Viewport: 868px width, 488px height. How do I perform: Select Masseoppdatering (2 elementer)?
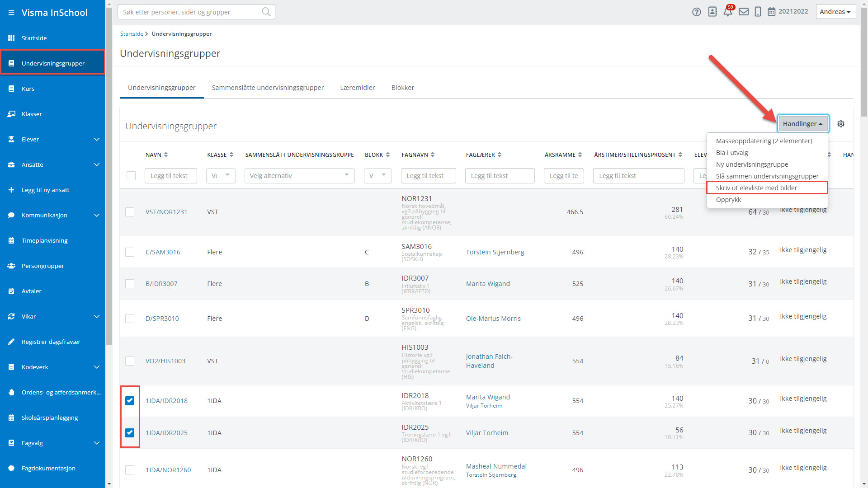[x=764, y=141]
